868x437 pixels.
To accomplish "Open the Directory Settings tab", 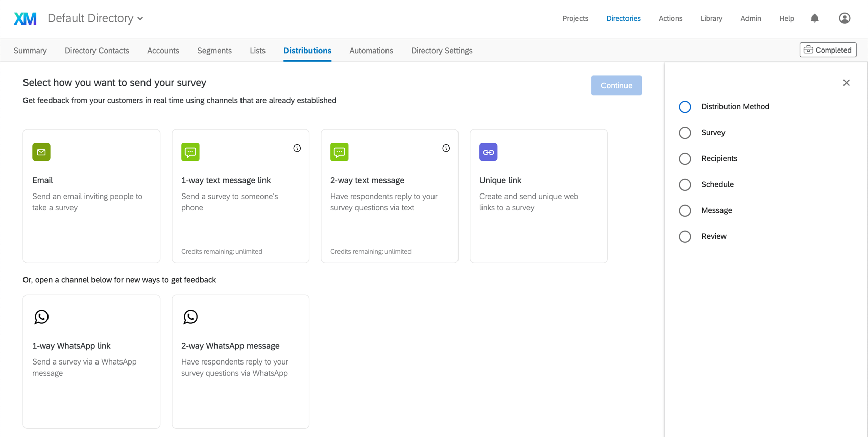I will click(442, 51).
